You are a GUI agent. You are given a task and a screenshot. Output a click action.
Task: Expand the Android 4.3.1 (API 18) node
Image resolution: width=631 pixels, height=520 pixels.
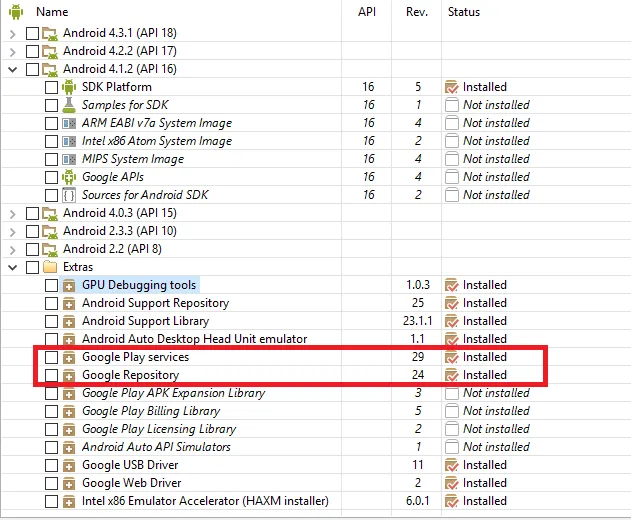13,33
